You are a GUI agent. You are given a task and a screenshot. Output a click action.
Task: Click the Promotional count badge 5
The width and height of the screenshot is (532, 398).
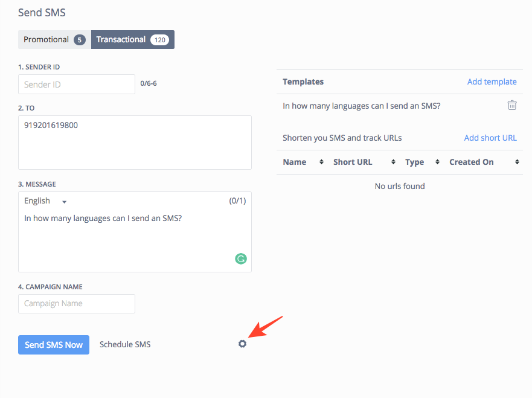(79, 40)
